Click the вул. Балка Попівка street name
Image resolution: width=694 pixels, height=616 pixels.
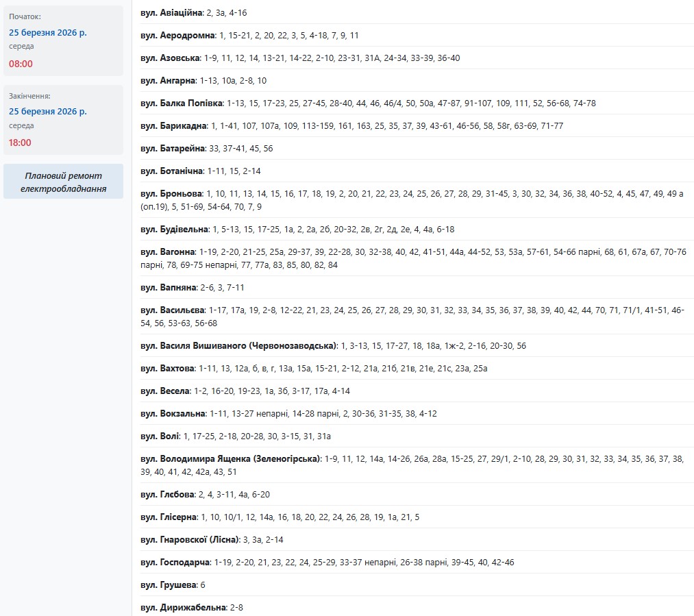(x=182, y=103)
